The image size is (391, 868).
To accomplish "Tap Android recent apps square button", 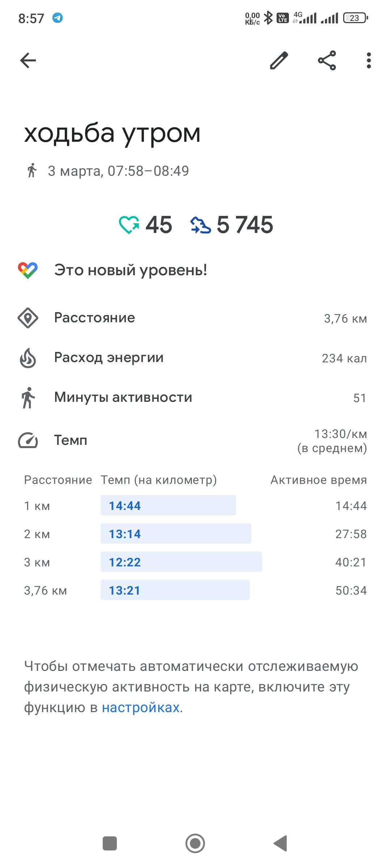I will click(110, 843).
